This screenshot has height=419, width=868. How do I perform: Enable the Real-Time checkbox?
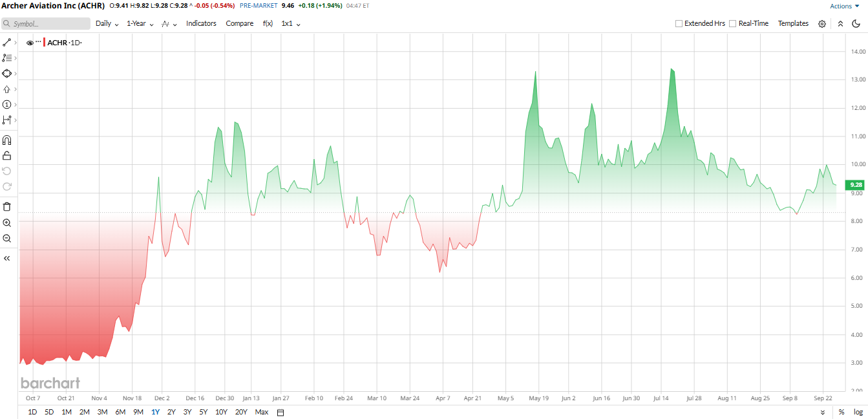click(x=733, y=23)
